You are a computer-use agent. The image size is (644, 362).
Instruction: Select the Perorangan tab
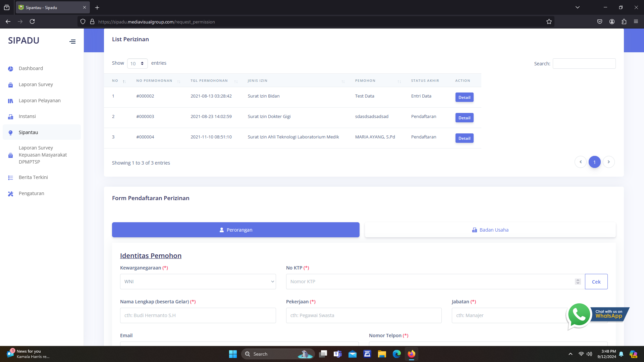pyautogui.click(x=235, y=230)
